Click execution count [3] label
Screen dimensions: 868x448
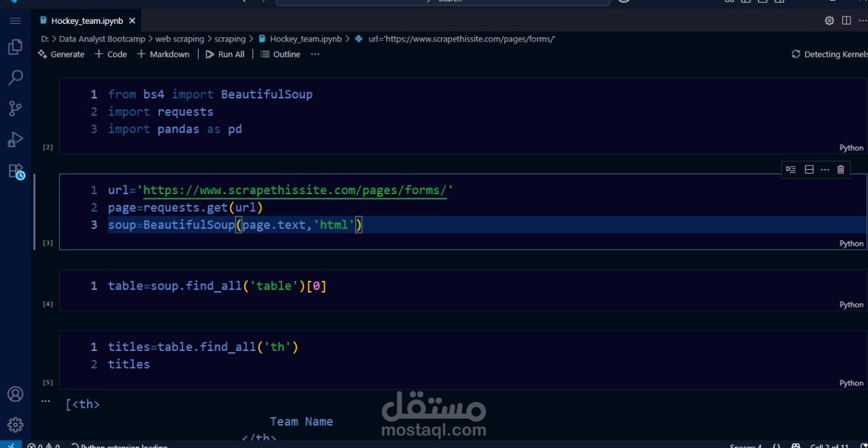(47, 243)
